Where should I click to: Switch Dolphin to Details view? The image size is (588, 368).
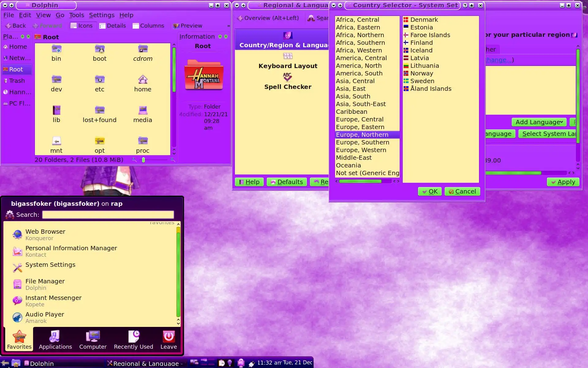point(112,26)
